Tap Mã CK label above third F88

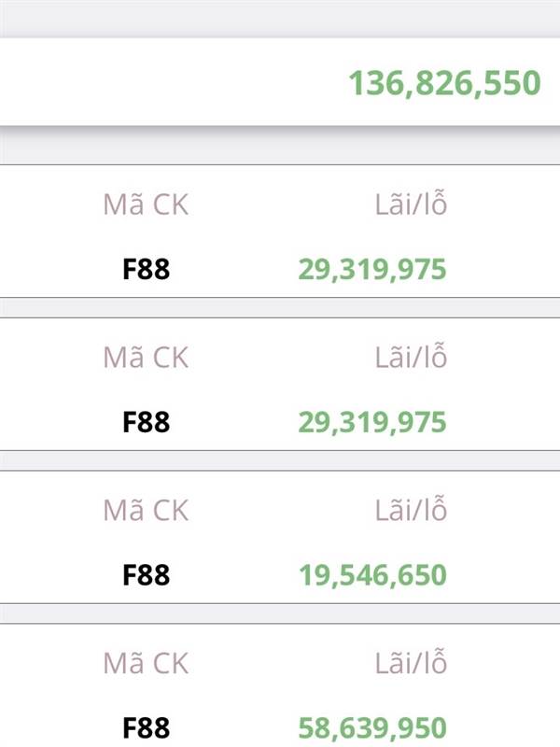click(x=146, y=511)
